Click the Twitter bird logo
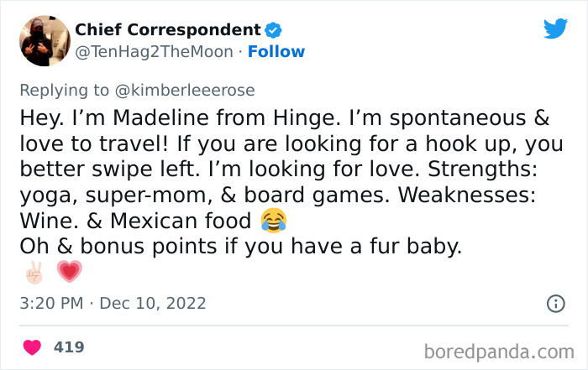Screen dimensions: 588x370 pos(555,28)
